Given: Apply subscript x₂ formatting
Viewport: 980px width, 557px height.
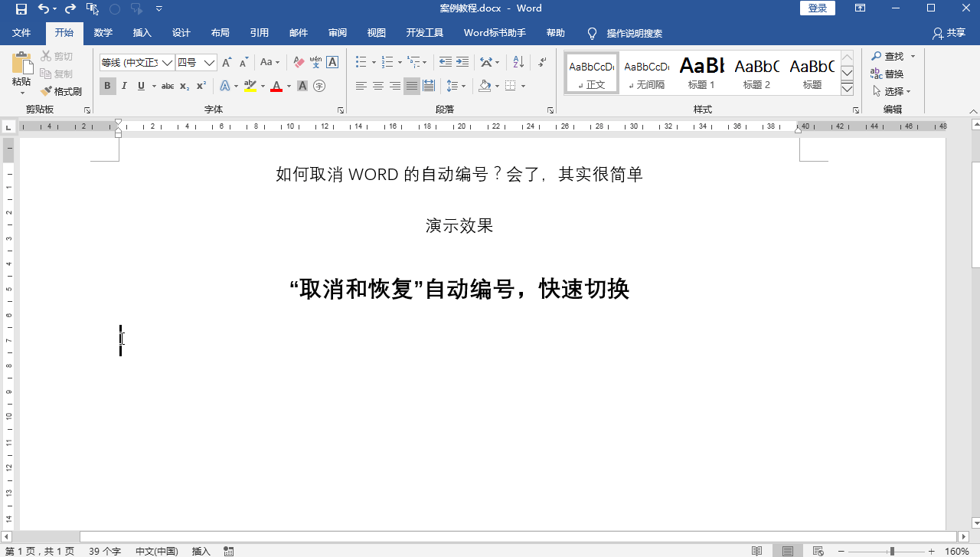Looking at the screenshot, I should (185, 86).
